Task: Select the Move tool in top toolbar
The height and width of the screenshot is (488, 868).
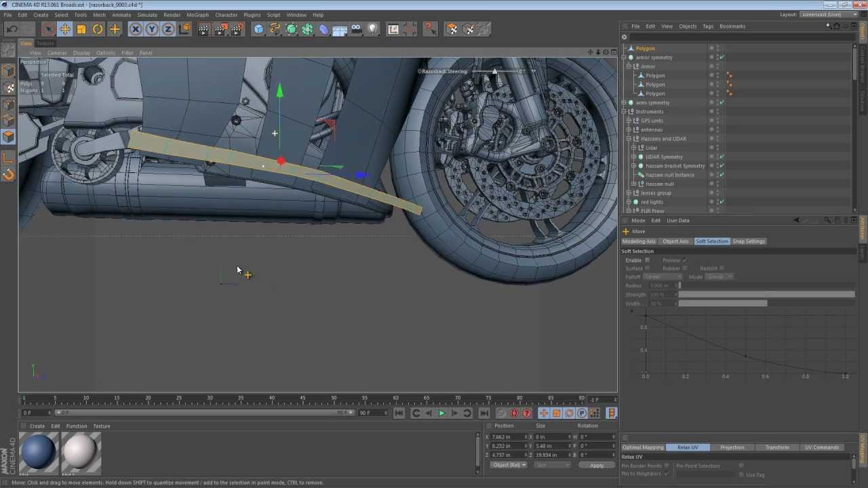Action: pos(64,29)
